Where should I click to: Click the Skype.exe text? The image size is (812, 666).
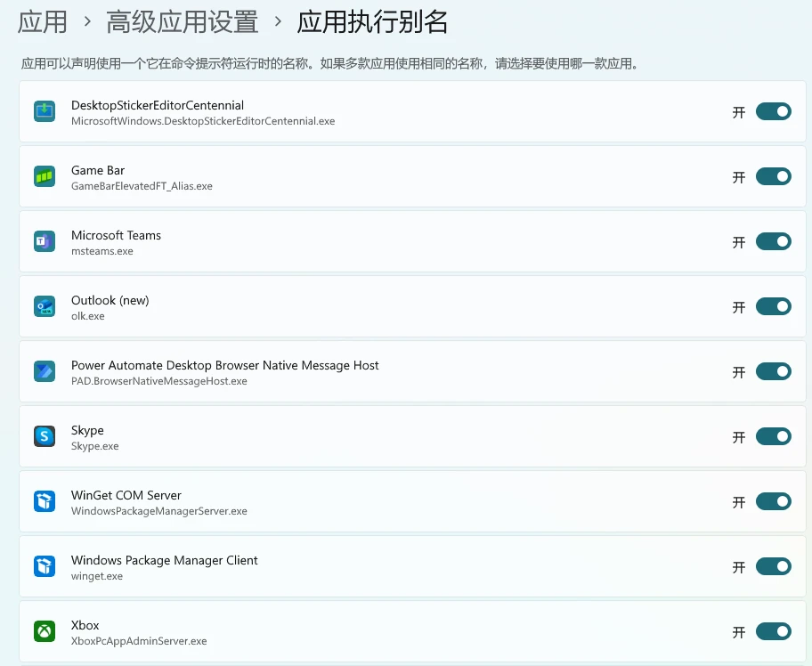(x=94, y=446)
